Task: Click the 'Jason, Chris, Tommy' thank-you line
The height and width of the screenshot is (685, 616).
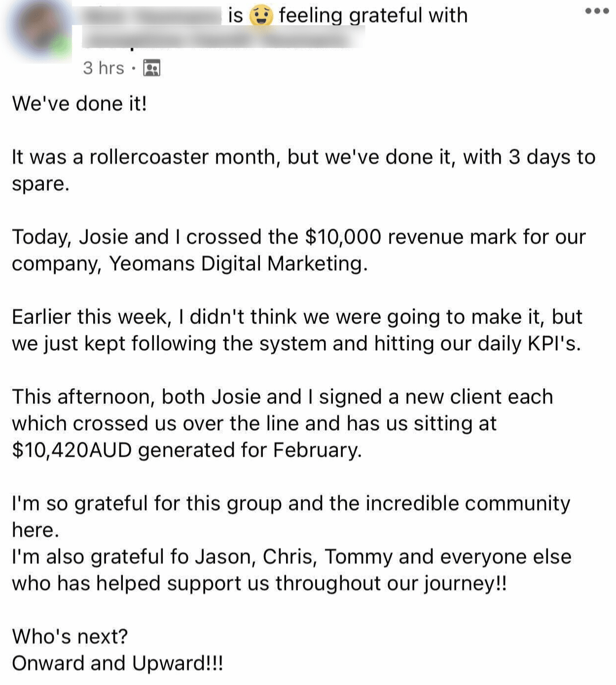Action: tap(292, 570)
